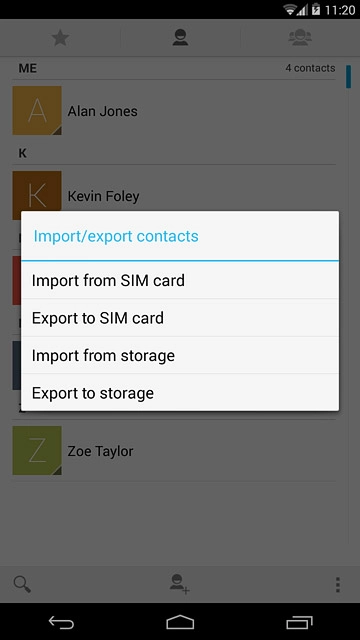Choose Export to storage option
Screen dimensions: 360x640
pyautogui.click(x=180, y=393)
